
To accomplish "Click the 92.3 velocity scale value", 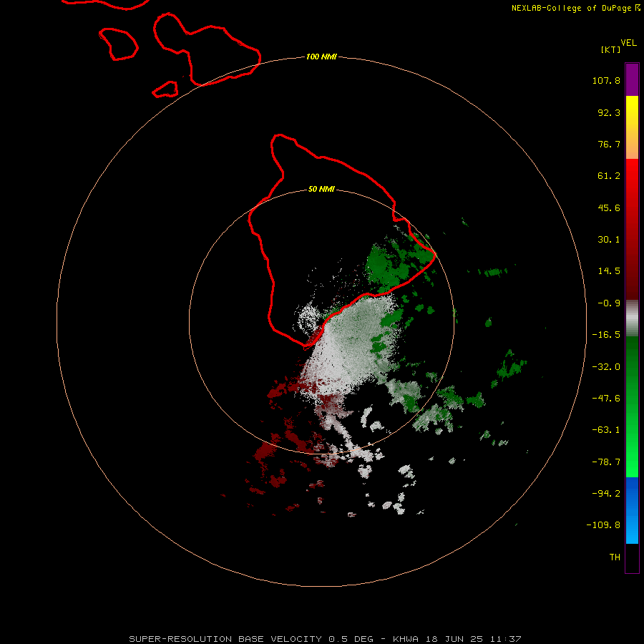I will (x=609, y=112).
